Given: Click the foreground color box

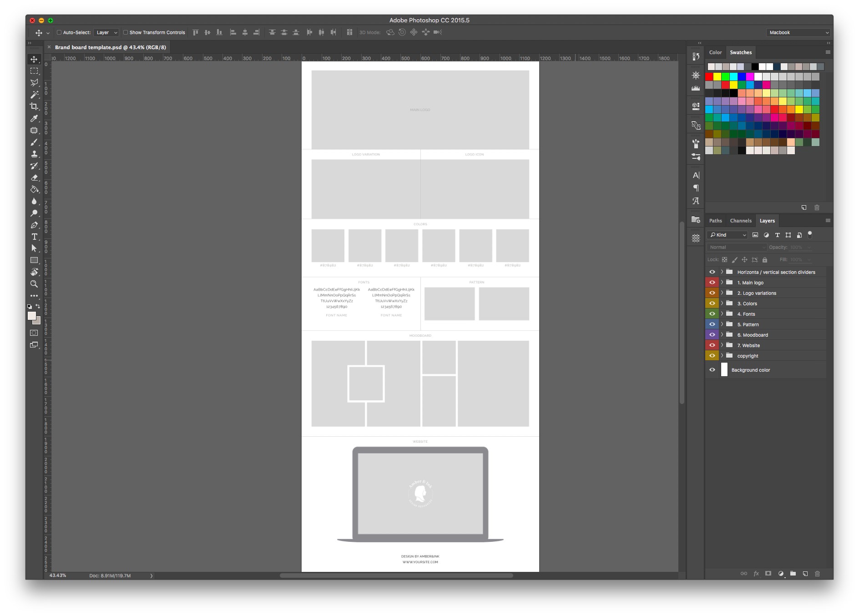Looking at the screenshot, I should pyautogui.click(x=32, y=316).
